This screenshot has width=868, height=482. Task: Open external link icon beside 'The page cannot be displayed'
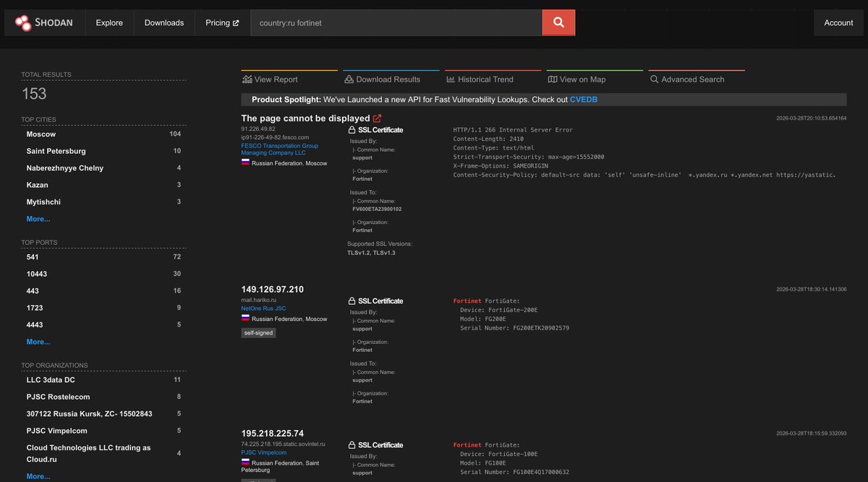tap(377, 118)
